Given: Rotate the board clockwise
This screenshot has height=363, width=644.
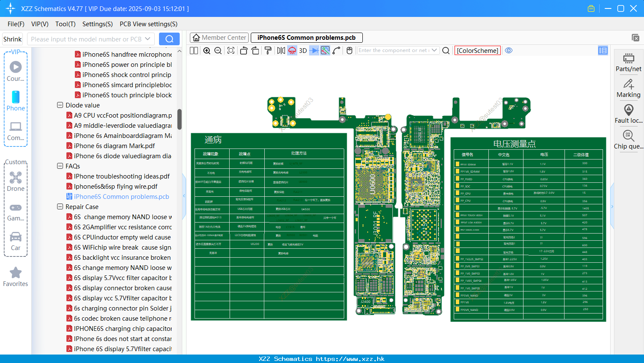Looking at the screenshot, I should click(x=255, y=50).
